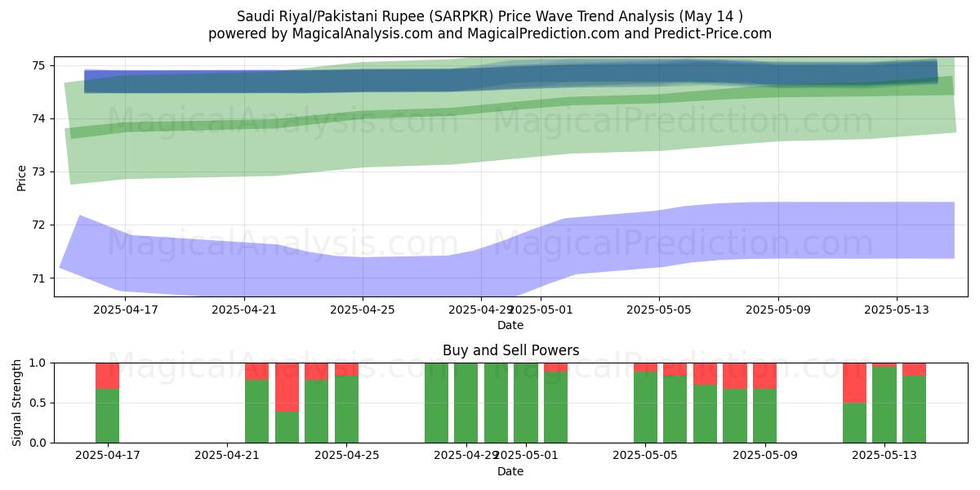Click the green buy bar for 2025-05-09
This screenshot has width=980, height=490.
765,416
